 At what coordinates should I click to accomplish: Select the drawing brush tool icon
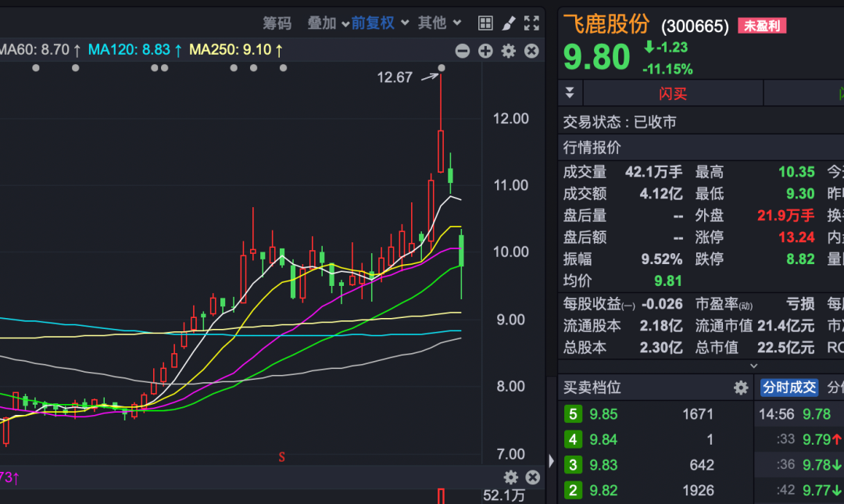pyautogui.click(x=508, y=23)
